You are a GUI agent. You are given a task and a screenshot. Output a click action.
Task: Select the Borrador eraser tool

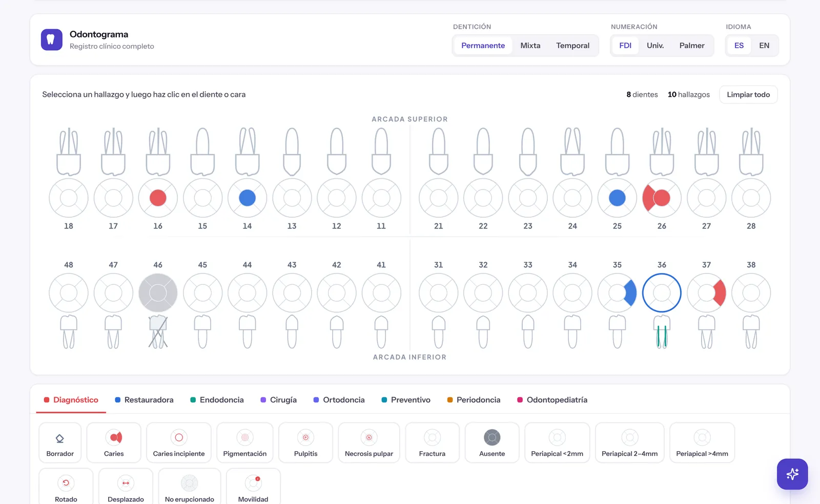(x=60, y=443)
